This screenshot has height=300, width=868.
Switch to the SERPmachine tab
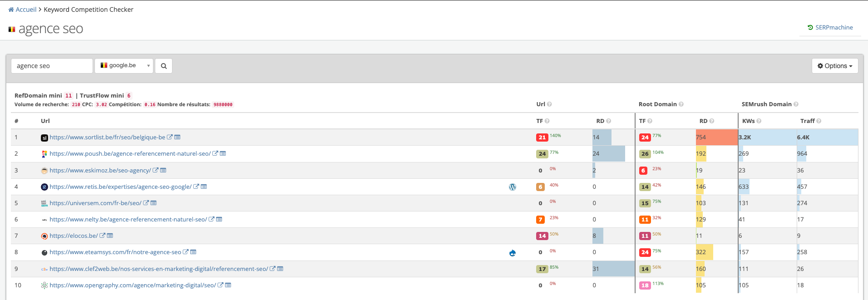[x=830, y=28]
